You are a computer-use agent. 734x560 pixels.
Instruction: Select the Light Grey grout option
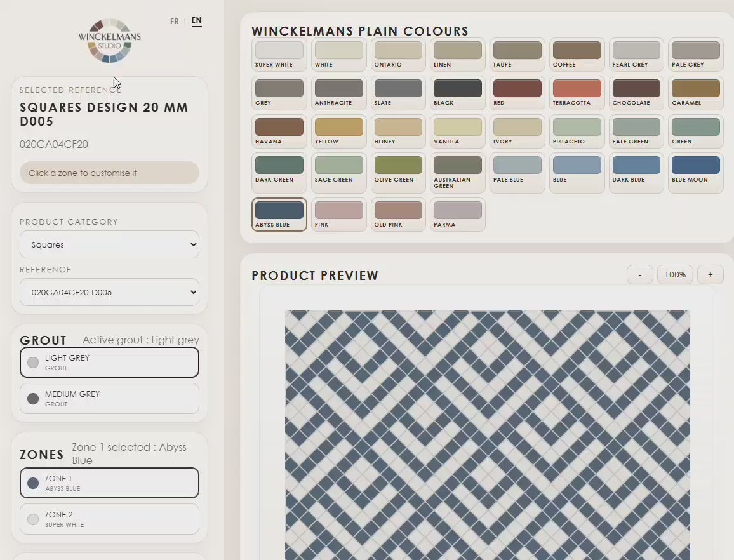coord(110,363)
